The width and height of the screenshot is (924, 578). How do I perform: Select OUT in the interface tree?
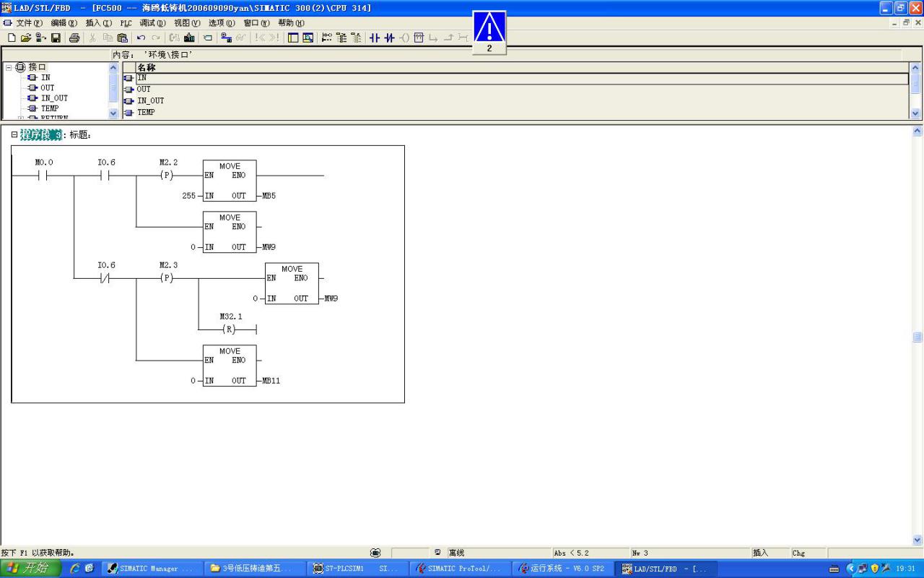click(48, 87)
